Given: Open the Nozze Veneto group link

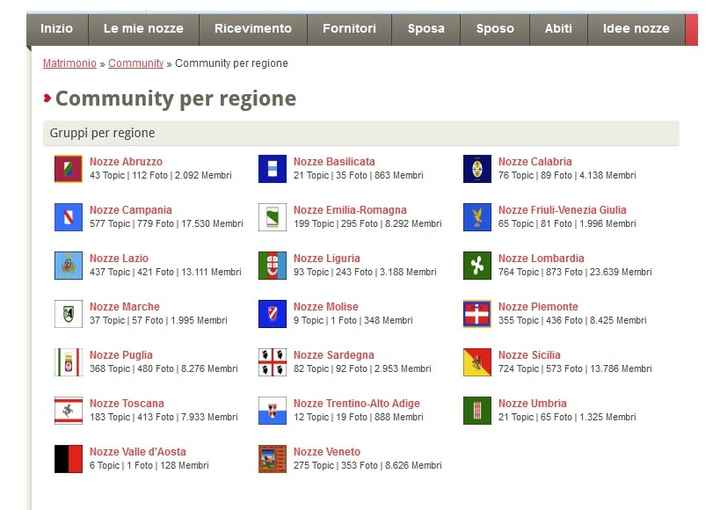Looking at the screenshot, I should 326,451.
